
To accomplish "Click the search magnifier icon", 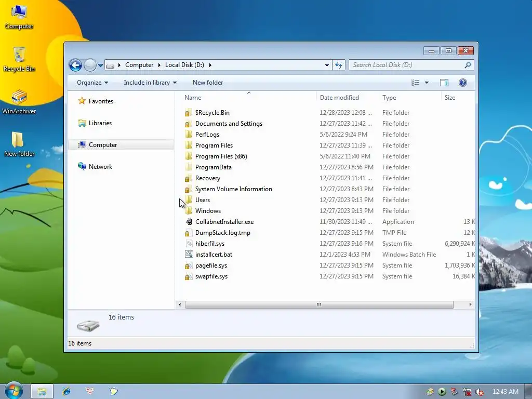I will tap(468, 65).
